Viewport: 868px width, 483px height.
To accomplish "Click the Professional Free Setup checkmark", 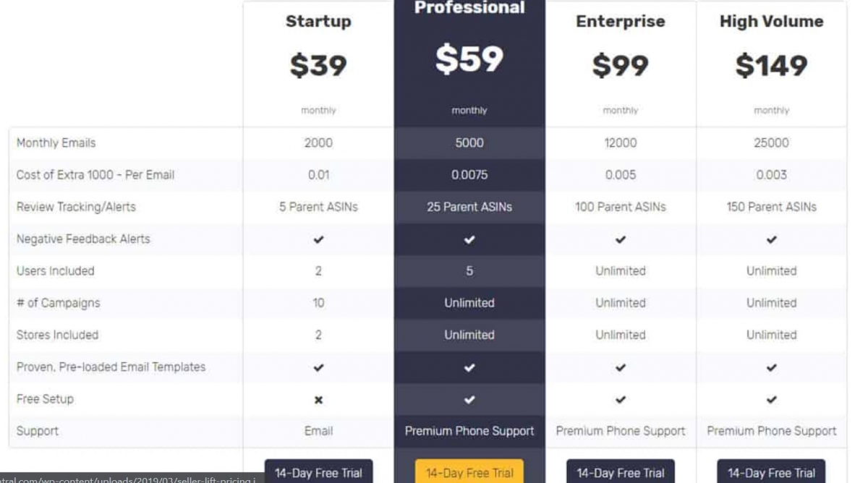I will (x=469, y=399).
